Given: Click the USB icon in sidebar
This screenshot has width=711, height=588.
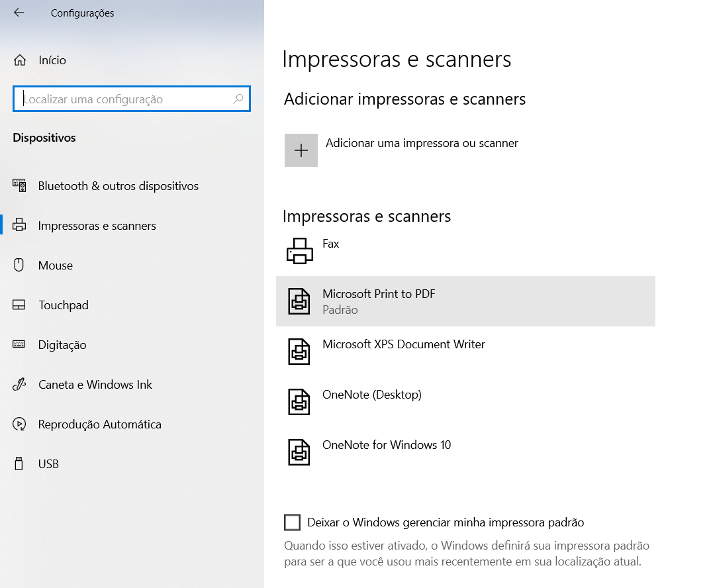Looking at the screenshot, I should (x=19, y=464).
